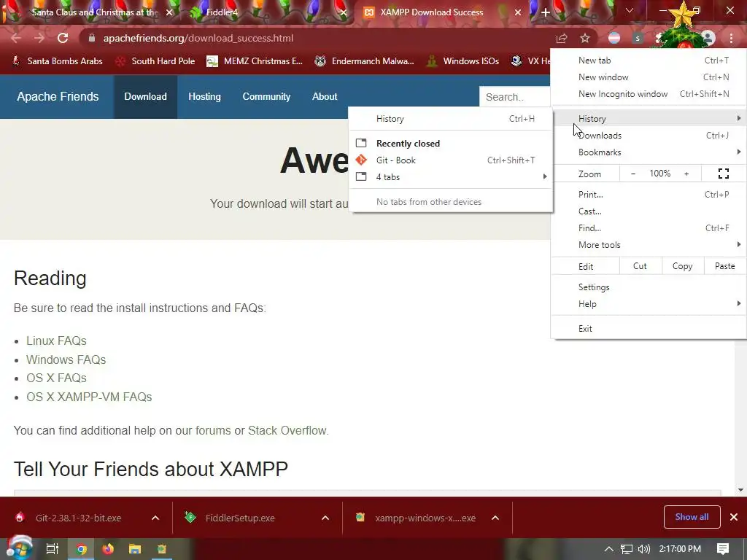Open Downloads from the Chrome menu
Screen dimensions: 747x560
(649, 135)
